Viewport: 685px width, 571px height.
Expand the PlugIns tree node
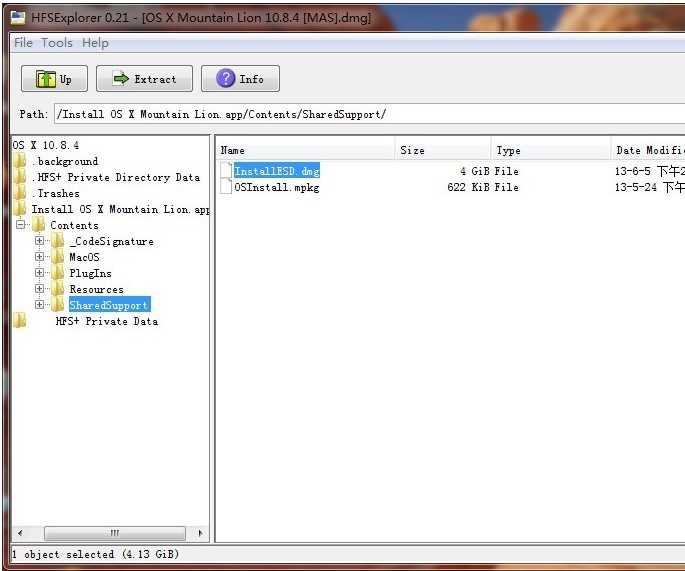pos(39,273)
